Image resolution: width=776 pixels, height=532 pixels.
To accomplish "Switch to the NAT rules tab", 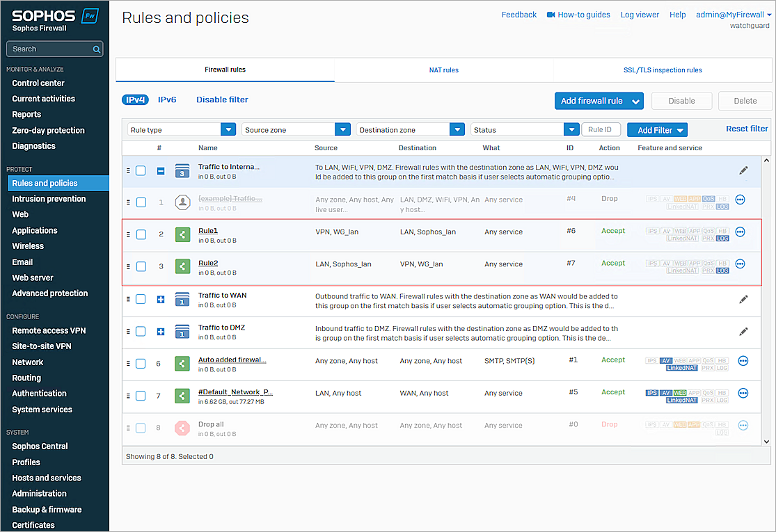I will pos(443,70).
